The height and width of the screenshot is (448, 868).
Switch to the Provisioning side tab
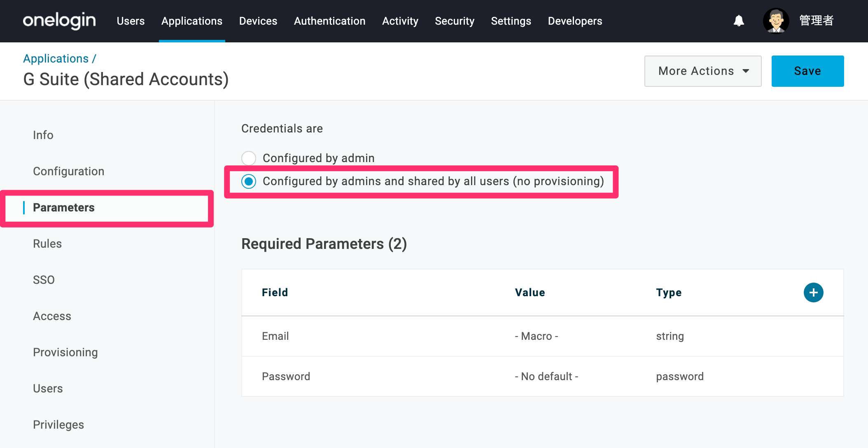click(65, 352)
